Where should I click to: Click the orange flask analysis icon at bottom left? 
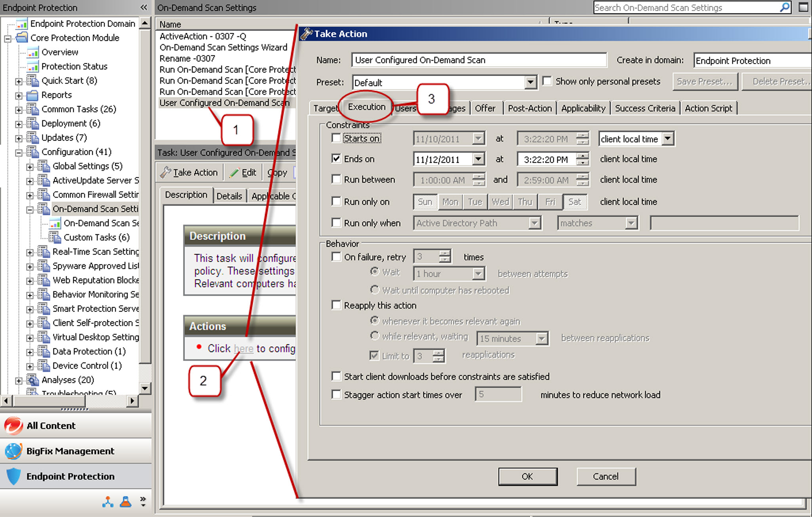pyautogui.click(x=125, y=502)
